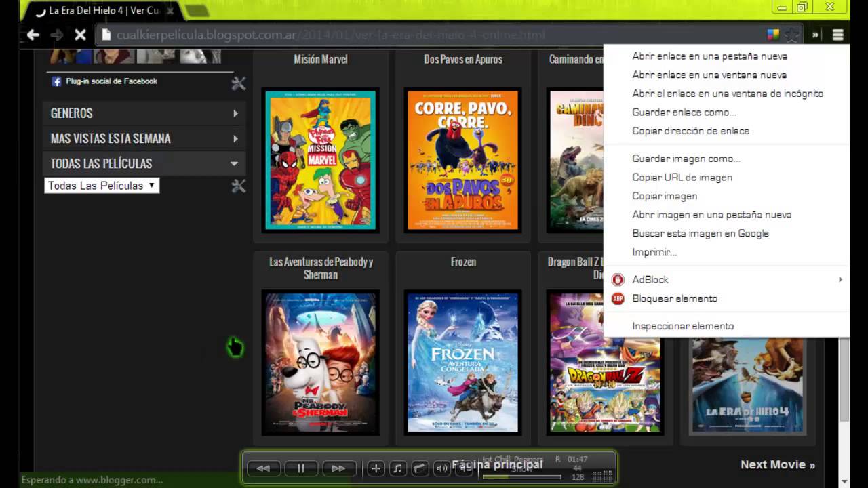Click the Facebook logo icon in sidebar
Viewport: 868px width, 488px height.
point(56,81)
